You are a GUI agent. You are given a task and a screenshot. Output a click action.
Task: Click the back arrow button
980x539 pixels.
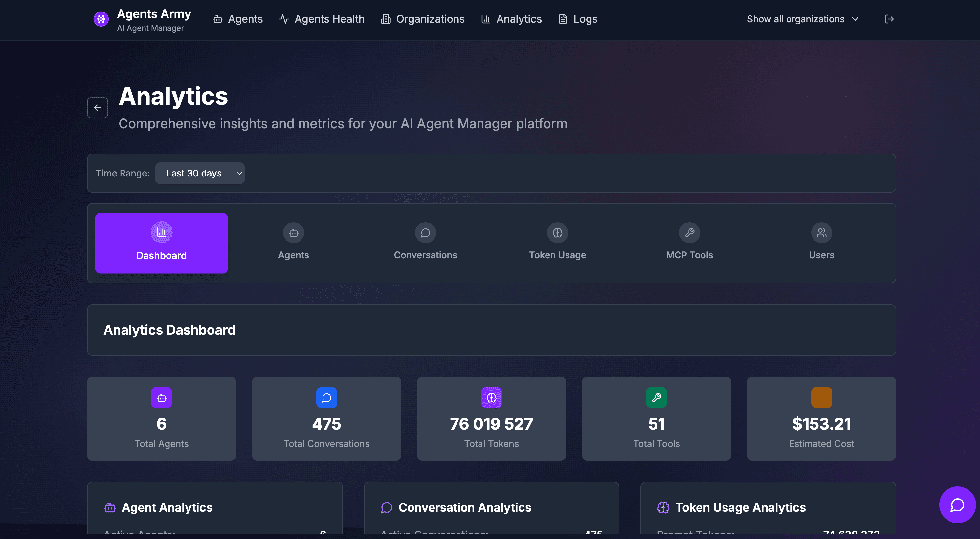[x=98, y=108]
